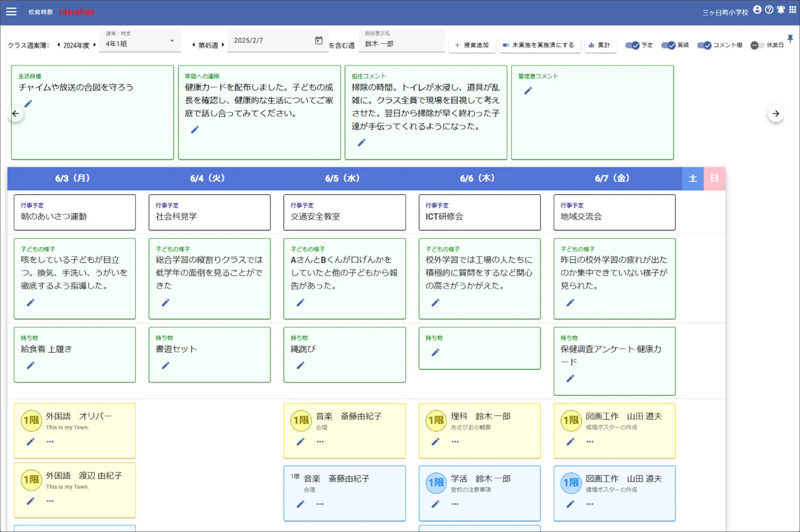
Task: Turn off the コメント欄 toggle
Action: click(x=704, y=45)
